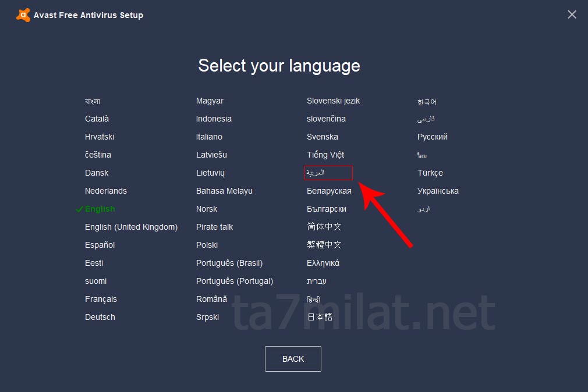This screenshot has height=392, width=588.
Task: Pick čeština from the list
Action: [x=98, y=155]
